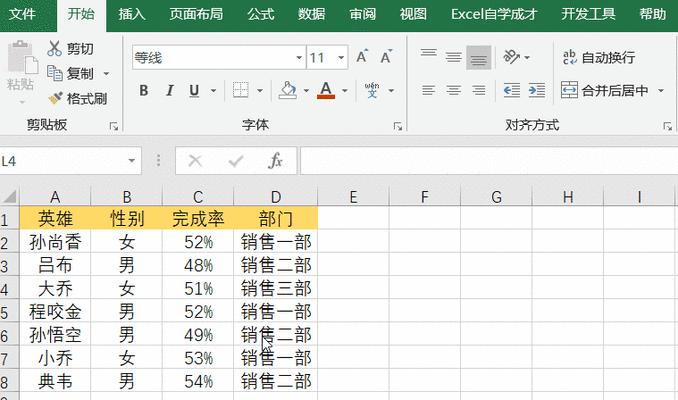Open the File (文件) tab

(x=22, y=14)
